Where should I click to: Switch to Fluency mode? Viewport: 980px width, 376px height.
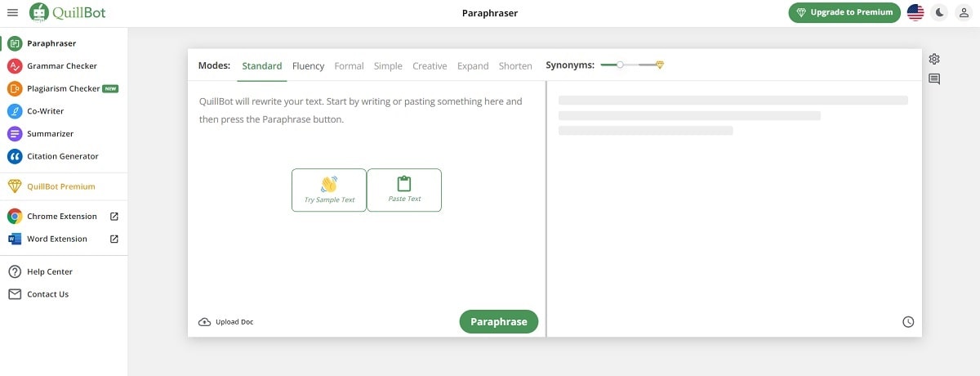[308, 66]
